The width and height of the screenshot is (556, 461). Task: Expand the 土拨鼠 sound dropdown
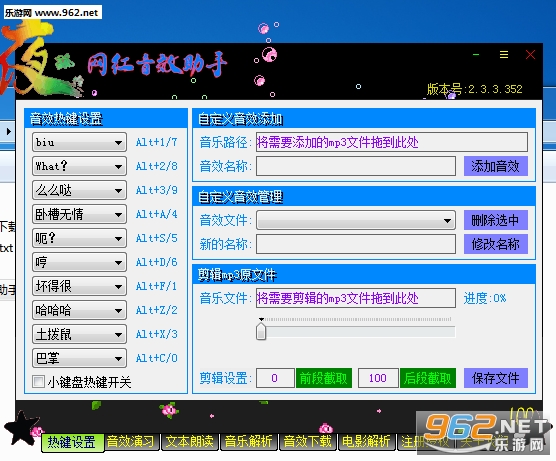click(79, 334)
